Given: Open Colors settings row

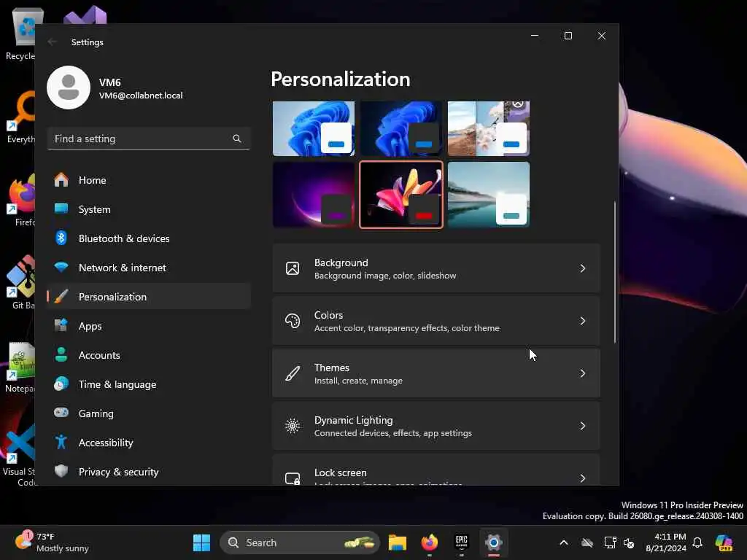Looking at the screenshot, I should [x=436, y=321].
